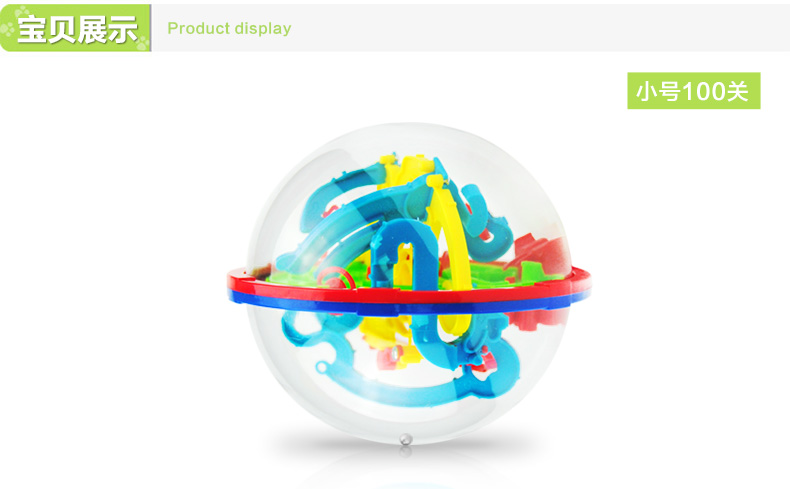The height and width of the screenshot is (489, 790).
Task: Click the small steel ball under the sphere
Action: (x=406, y=439)
